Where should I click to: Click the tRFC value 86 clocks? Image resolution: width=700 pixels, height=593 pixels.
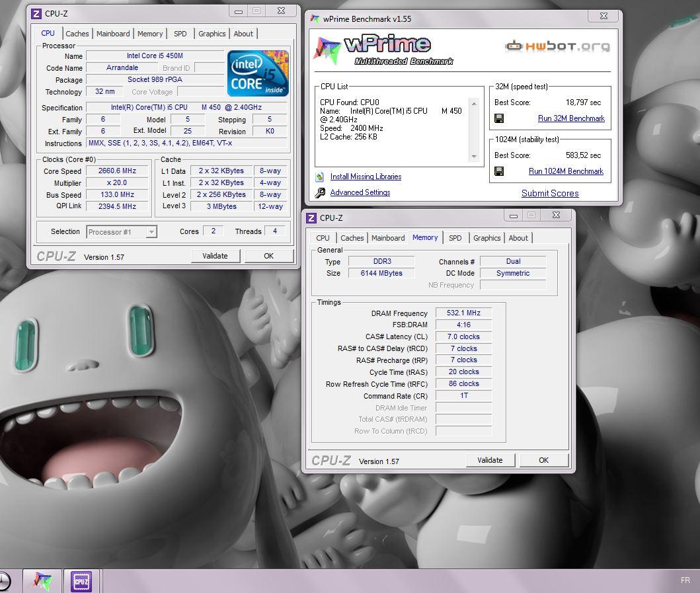coord(463,384)
